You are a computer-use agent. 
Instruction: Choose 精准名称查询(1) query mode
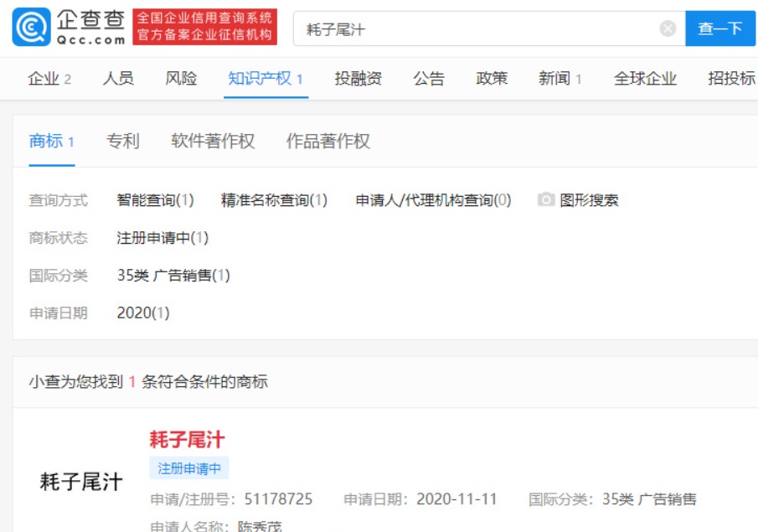[x=274, y=199]
